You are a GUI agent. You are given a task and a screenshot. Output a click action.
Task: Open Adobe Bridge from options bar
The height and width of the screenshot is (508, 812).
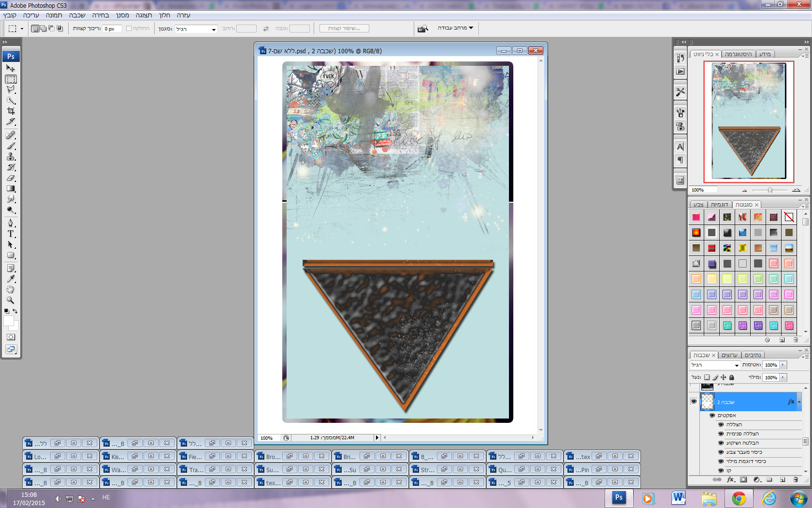(x=423, y=29)
